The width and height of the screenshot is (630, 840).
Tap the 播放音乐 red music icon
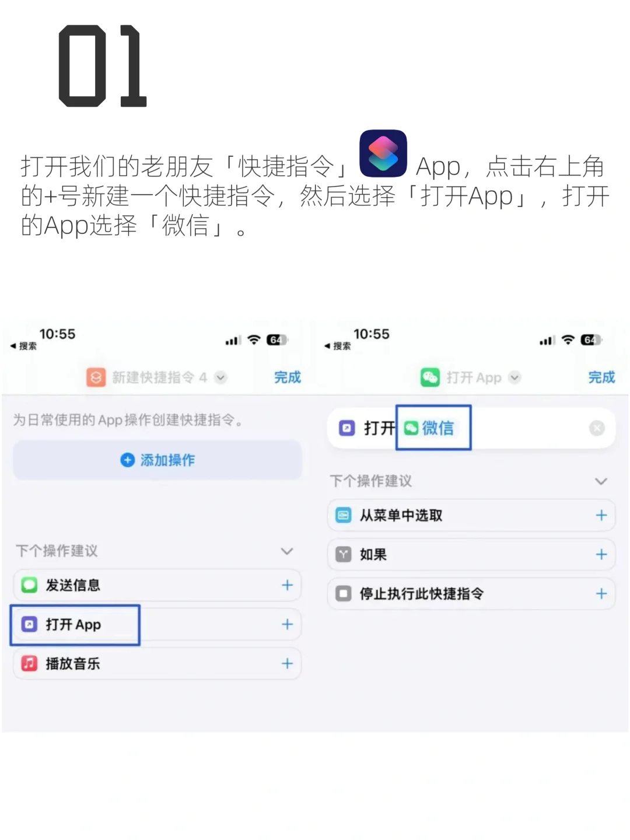click(x=29, y=663)
